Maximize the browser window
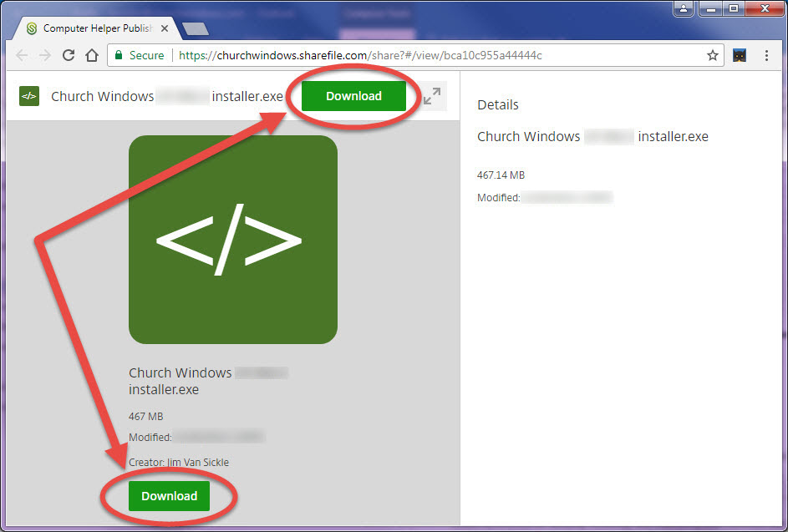Viewport: 788px width, 532px height. click(734, 9)
